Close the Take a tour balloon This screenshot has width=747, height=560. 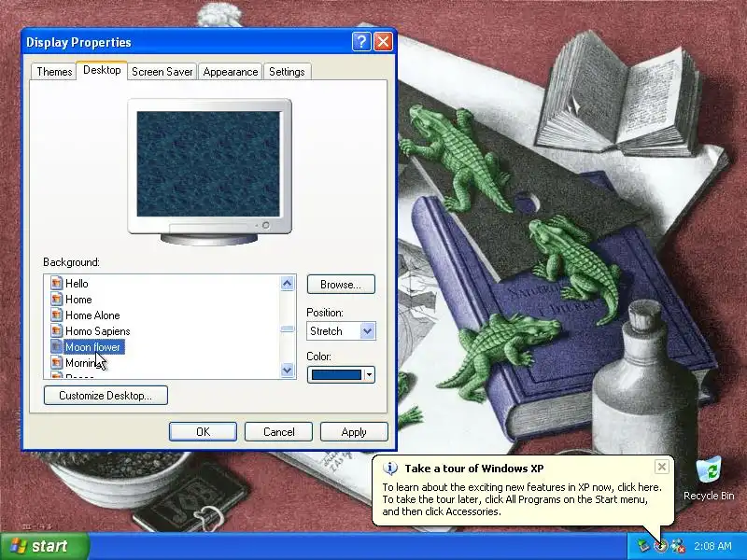[662, 467]
